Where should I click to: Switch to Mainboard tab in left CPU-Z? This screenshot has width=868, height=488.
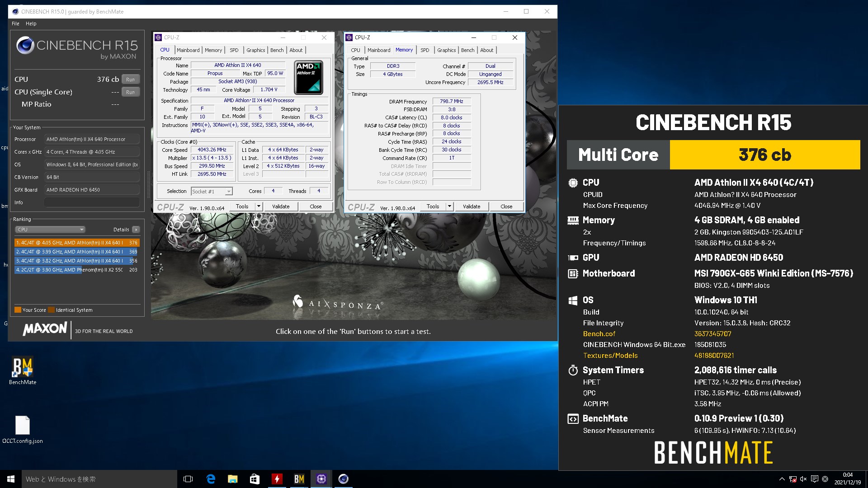188,50
